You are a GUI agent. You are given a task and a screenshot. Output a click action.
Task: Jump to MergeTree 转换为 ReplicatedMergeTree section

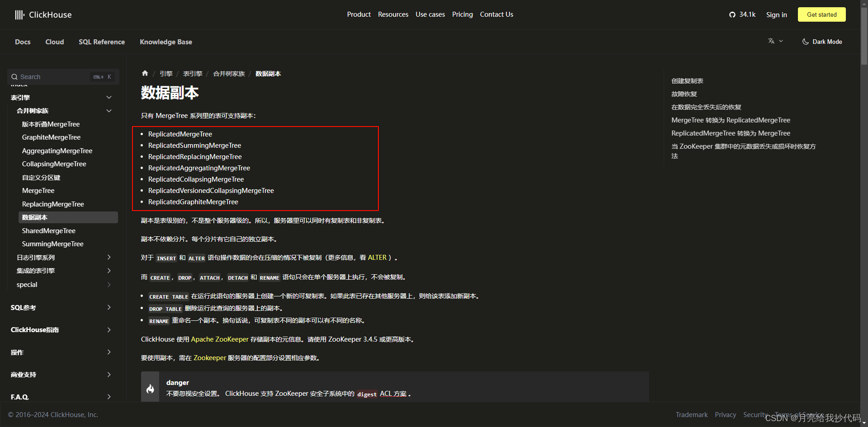(x=731, y=120)
